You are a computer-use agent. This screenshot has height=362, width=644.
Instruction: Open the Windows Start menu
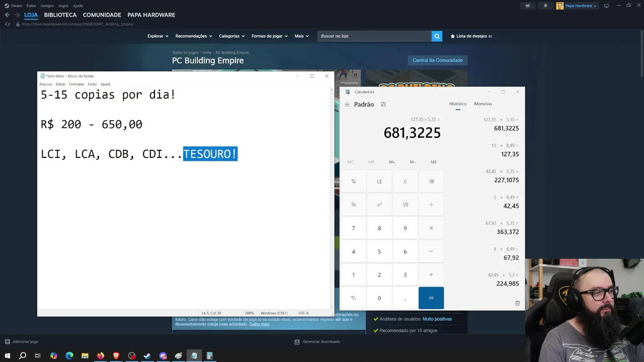click(x=8, y=356)
